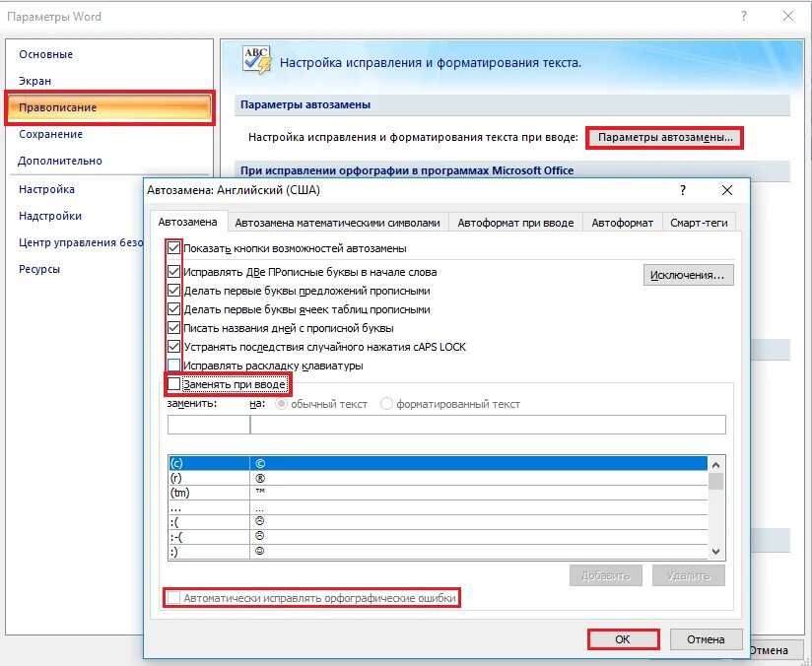The height and width of the screenshot is (666, 812).
Task: Toggle Исправлять ДВе ПРописные буквы checkbox
Action: point(174,271)
